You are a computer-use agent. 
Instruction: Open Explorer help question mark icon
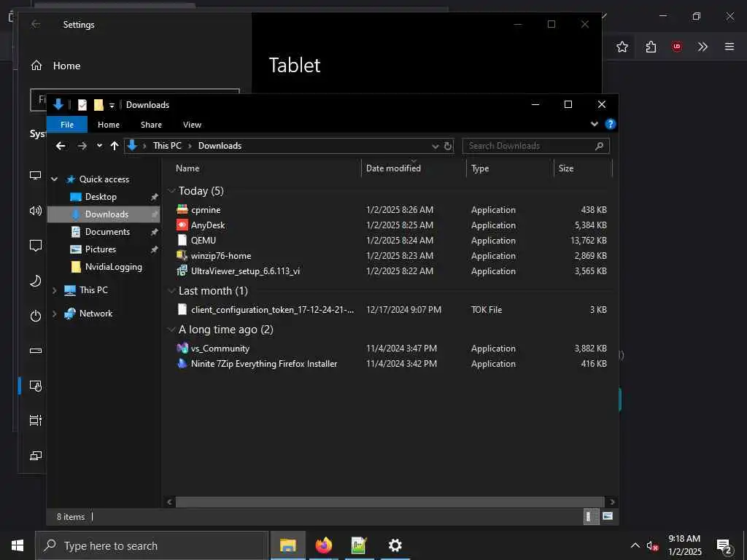[x=611, y=124]
